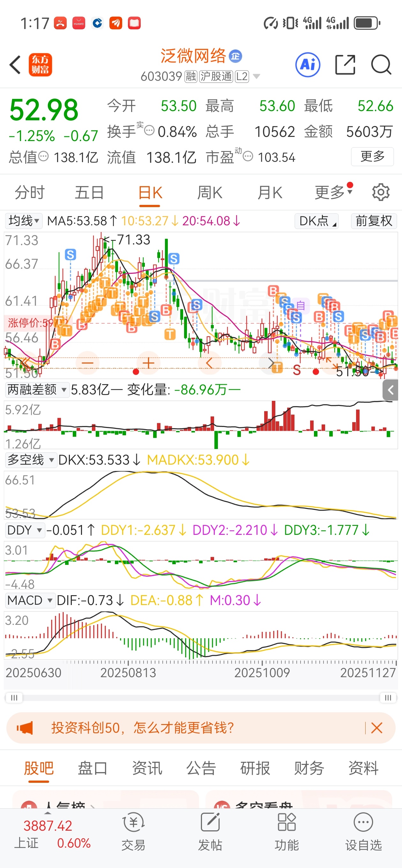The image size is (402, 868).
Task: Open the 公告 tab
Action: pyautogui.click(x=201, y=769)
